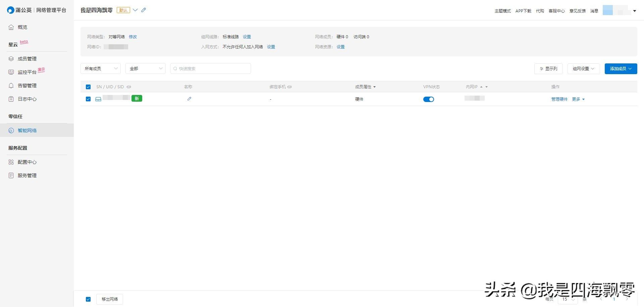Open the 所有成员 filter dropdown

pos(100,68)
